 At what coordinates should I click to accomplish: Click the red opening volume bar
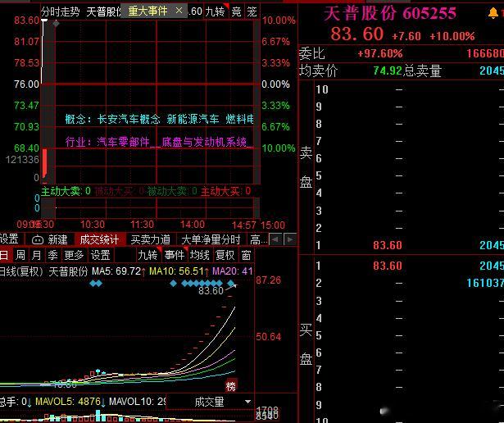tap(45, 163)
